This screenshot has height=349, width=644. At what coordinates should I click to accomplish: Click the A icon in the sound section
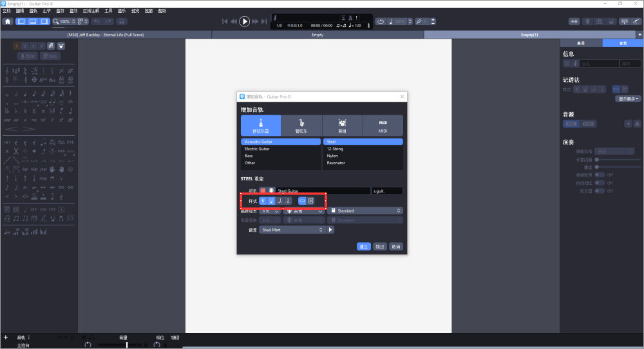pos(637,124)
